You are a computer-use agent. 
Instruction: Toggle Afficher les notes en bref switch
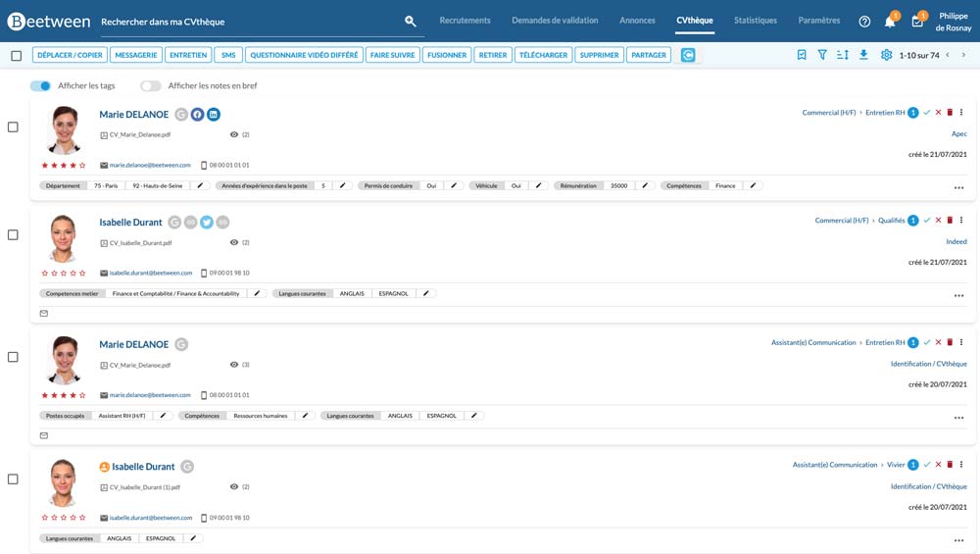[150, 85]
